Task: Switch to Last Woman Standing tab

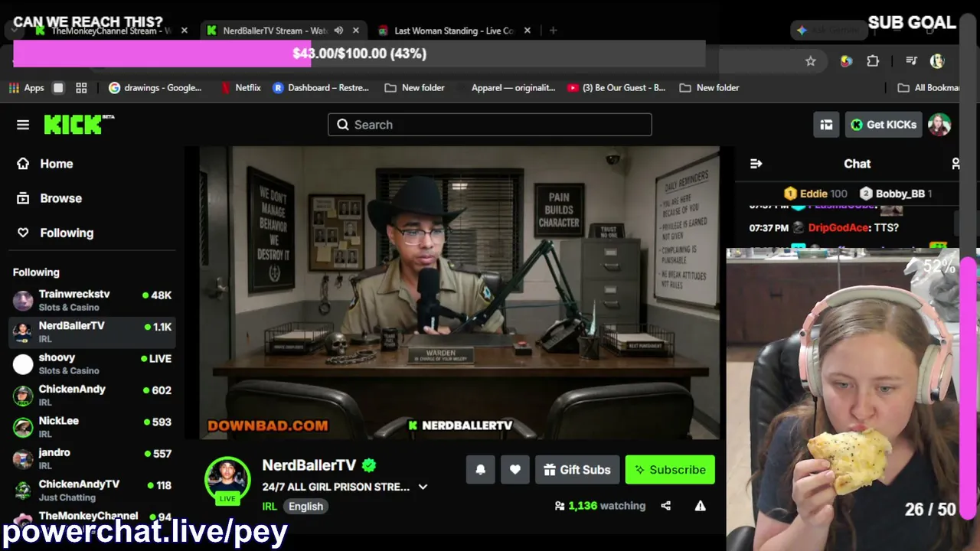Action: coord(453,31)
